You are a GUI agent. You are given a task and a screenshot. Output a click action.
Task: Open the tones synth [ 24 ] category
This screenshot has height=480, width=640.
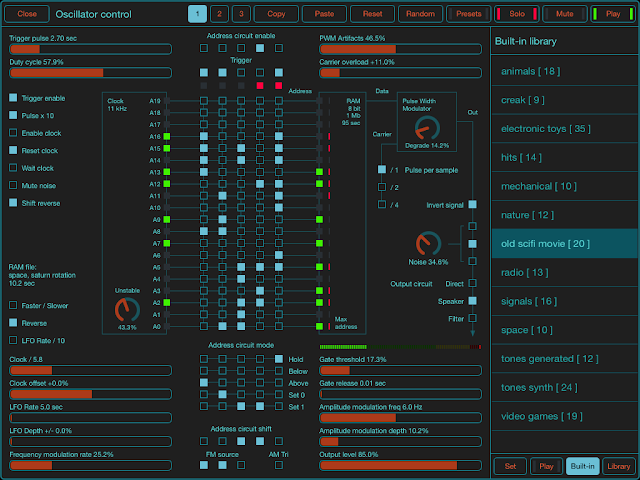tap(565, 387)
